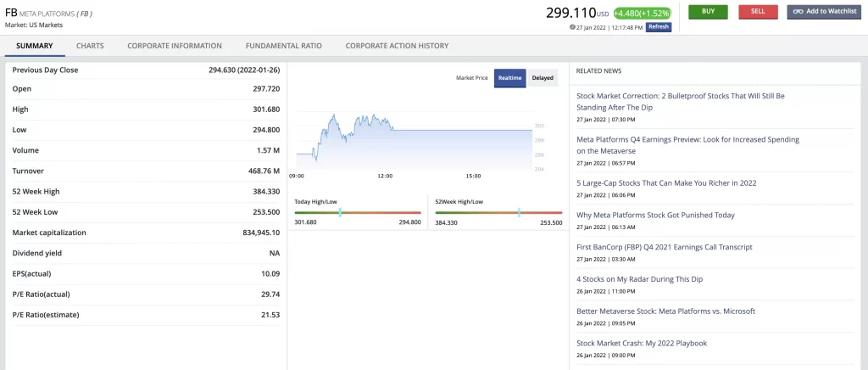This screenshot has height=370, width=868.
Task: Open the Charts tab
Action: coord(90,46)
